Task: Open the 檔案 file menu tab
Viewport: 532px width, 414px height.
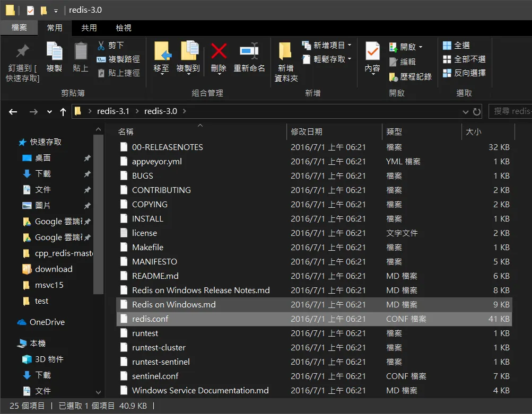Action: coord(19,28)
